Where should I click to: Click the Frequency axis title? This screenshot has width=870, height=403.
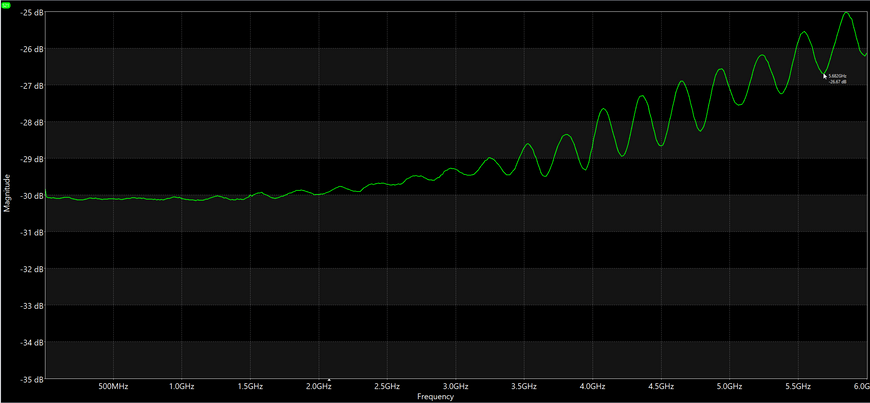coord(436,397)
